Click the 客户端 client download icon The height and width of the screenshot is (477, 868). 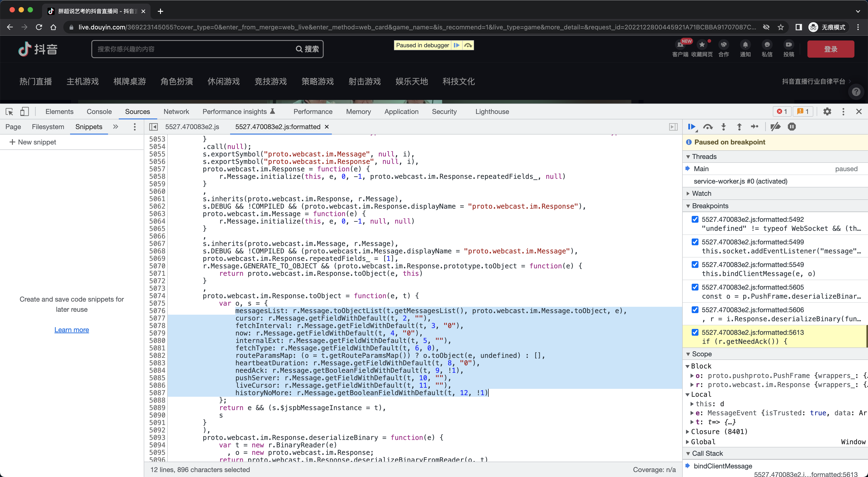[680, 45]
